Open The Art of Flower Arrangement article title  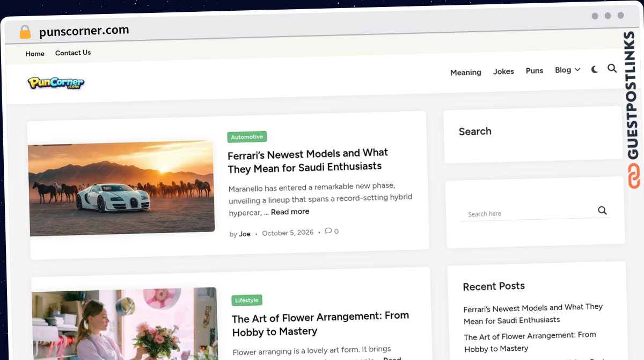(x=320, y=324)
